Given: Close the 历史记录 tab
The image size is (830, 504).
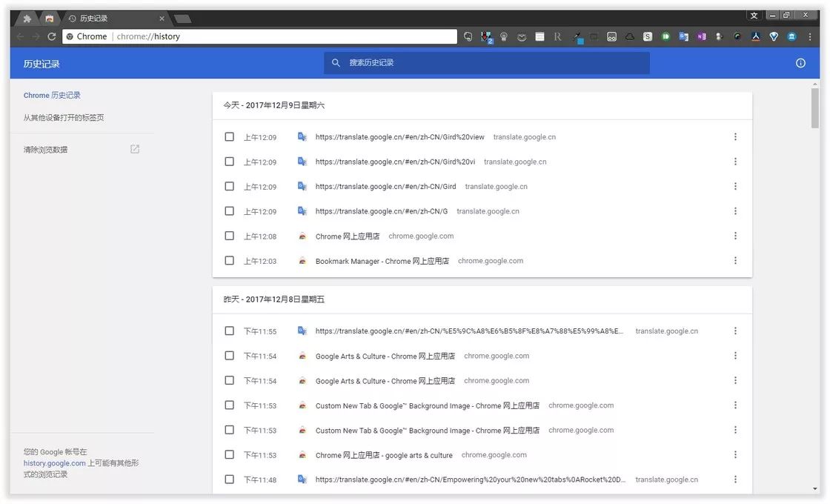Looking at the screenshot, I should [x=162, y=19].
